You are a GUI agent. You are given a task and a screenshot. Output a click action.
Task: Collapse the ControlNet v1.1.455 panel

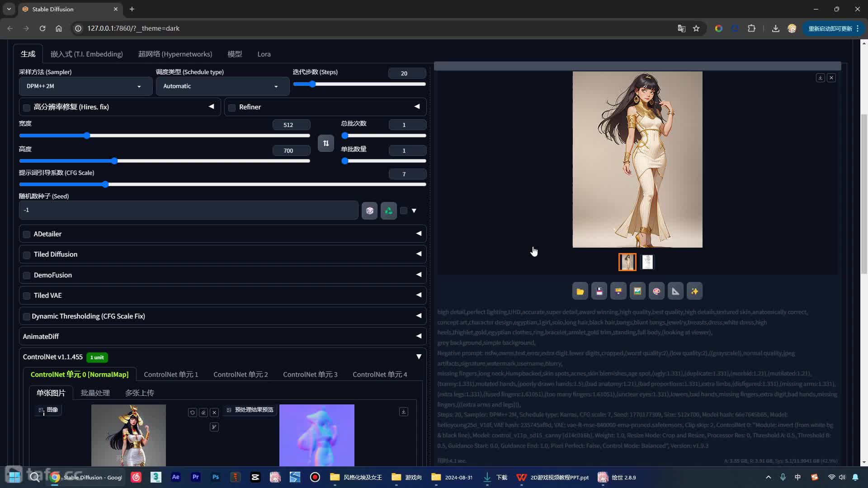[419, 357]
